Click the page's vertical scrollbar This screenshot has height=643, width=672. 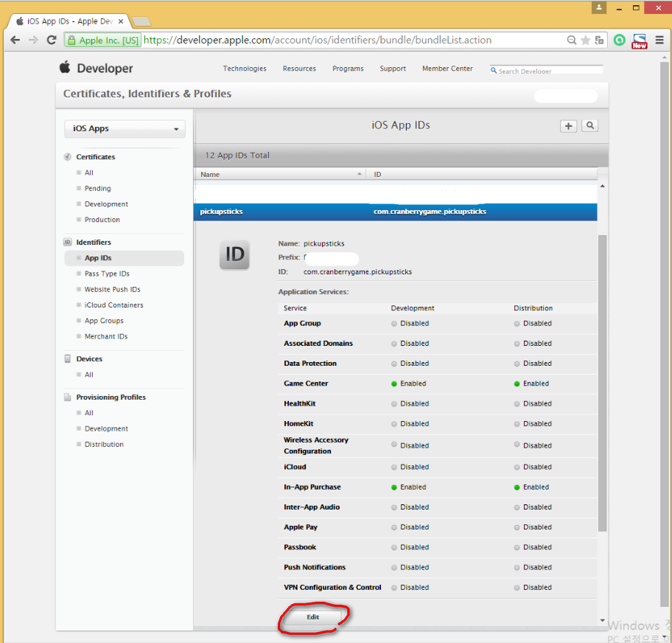point(665,335)
